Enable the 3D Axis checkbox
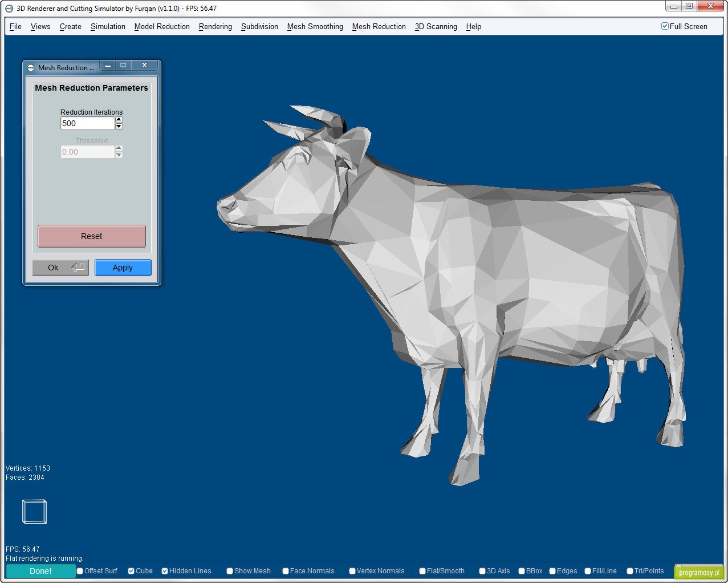 point(482,571)
